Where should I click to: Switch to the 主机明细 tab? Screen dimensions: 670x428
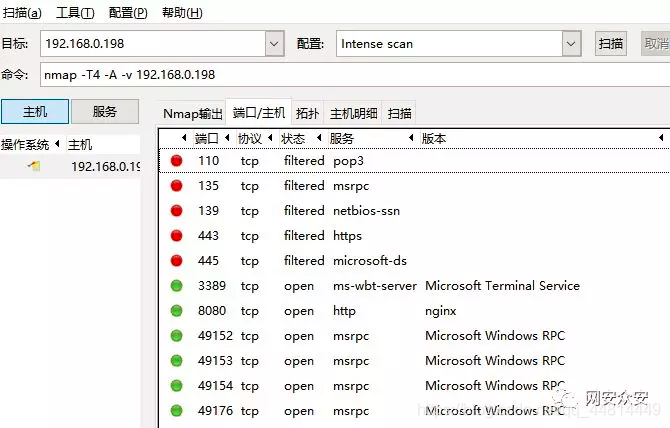[x=353, y=114]
